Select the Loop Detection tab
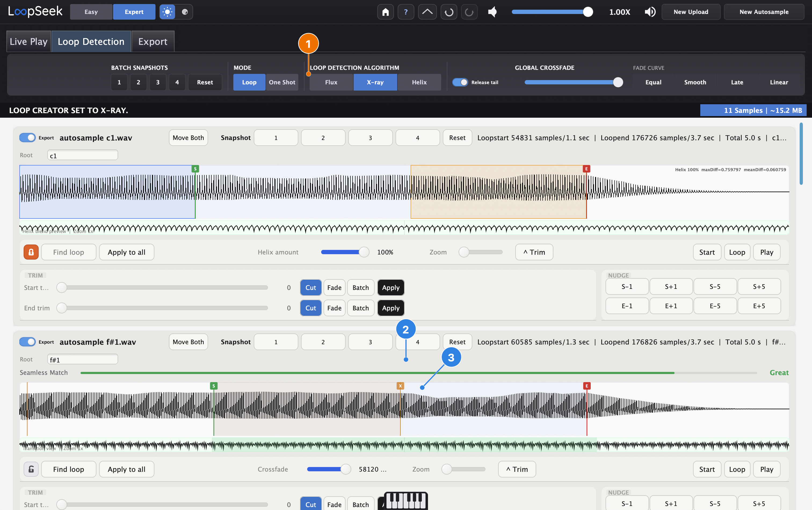The image size is (812, 510). point(91,41)
